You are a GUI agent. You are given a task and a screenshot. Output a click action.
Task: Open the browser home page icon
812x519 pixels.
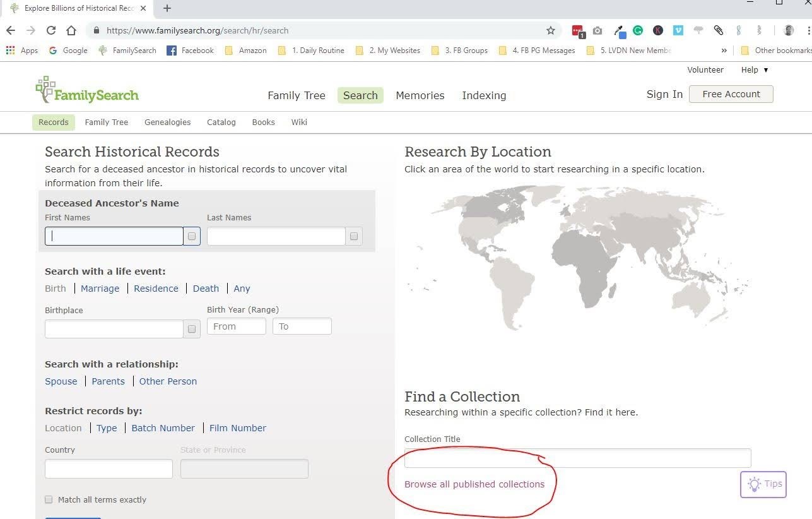pyautogui.click(x=71, y=30)
